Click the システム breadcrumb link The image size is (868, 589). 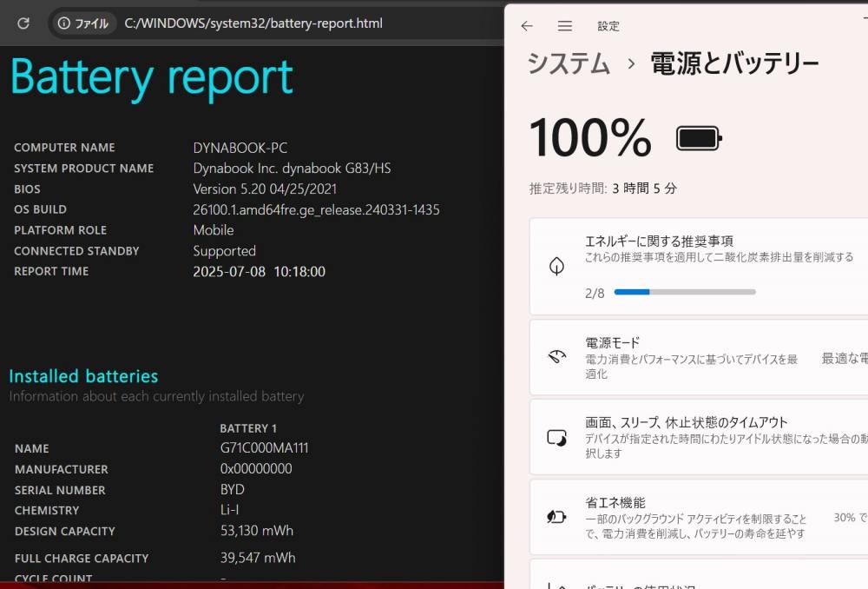pos(569,63)
